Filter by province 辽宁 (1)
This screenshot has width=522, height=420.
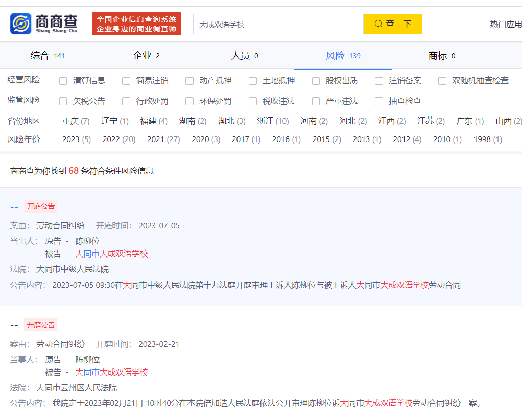point(115,121)
